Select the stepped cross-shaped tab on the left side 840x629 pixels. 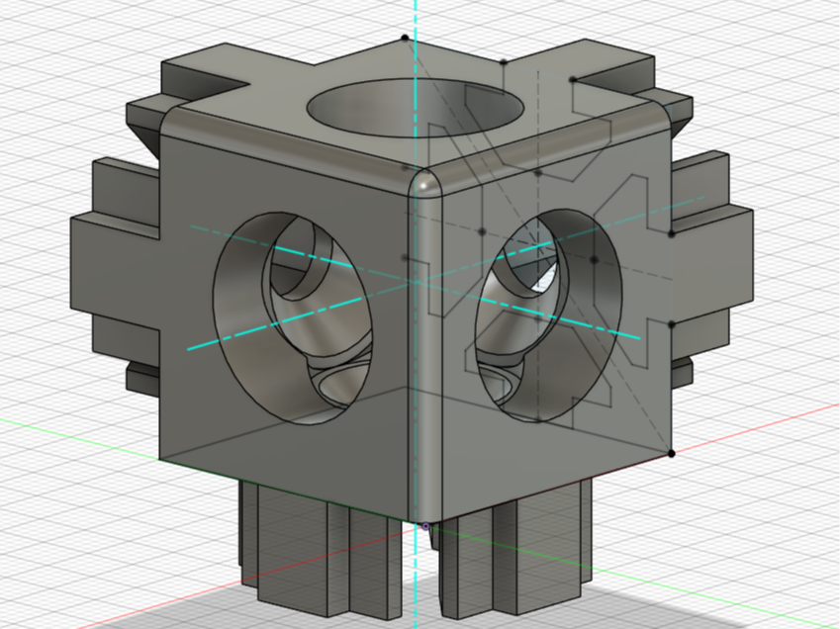click(116, 262)
